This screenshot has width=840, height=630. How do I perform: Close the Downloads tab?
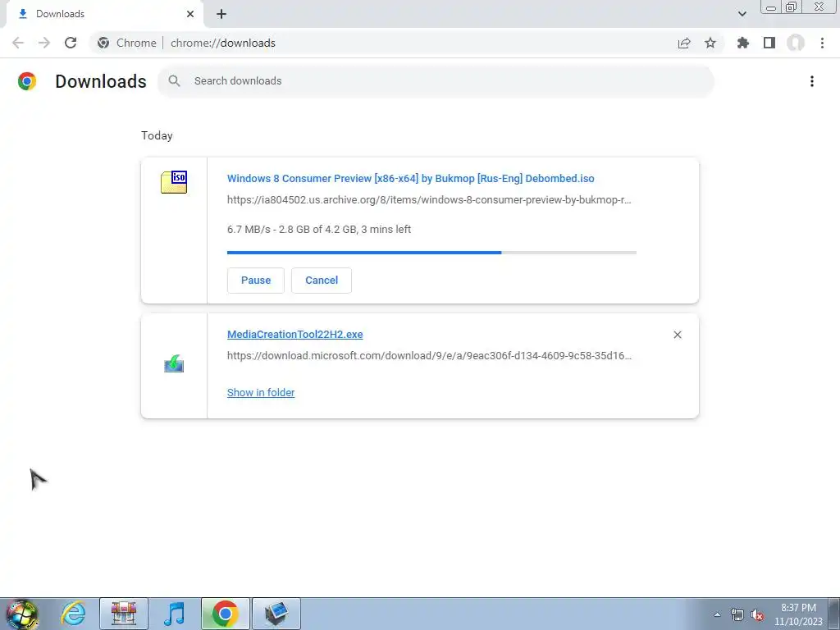[190, 14]
